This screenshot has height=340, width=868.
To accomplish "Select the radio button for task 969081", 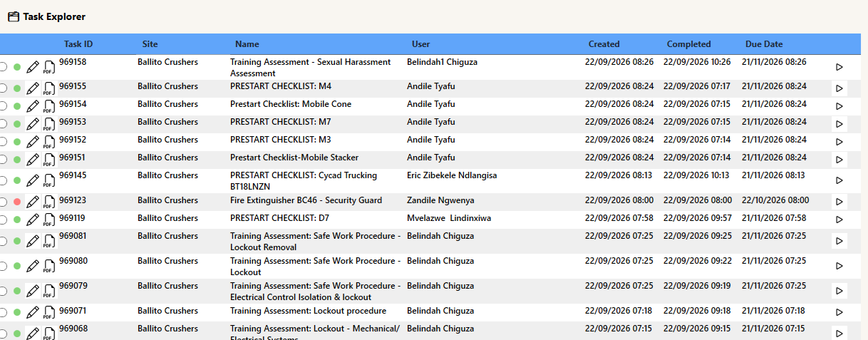I will 3,241.
